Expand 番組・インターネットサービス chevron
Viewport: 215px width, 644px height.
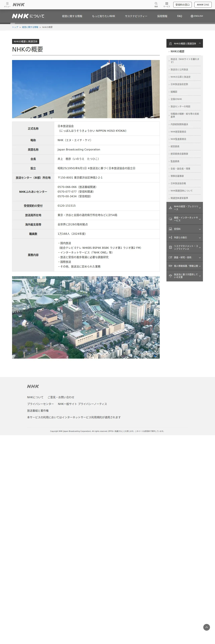click(x=200, y=219)
